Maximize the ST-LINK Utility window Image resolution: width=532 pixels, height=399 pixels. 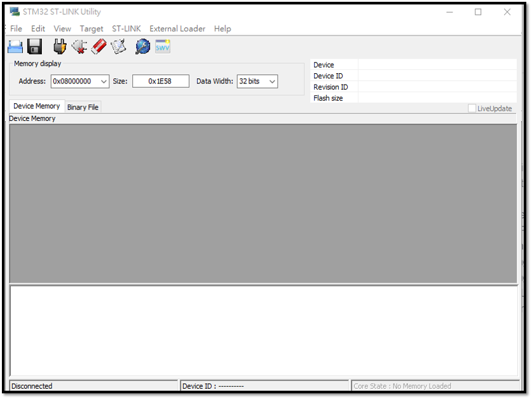point(478,12)
